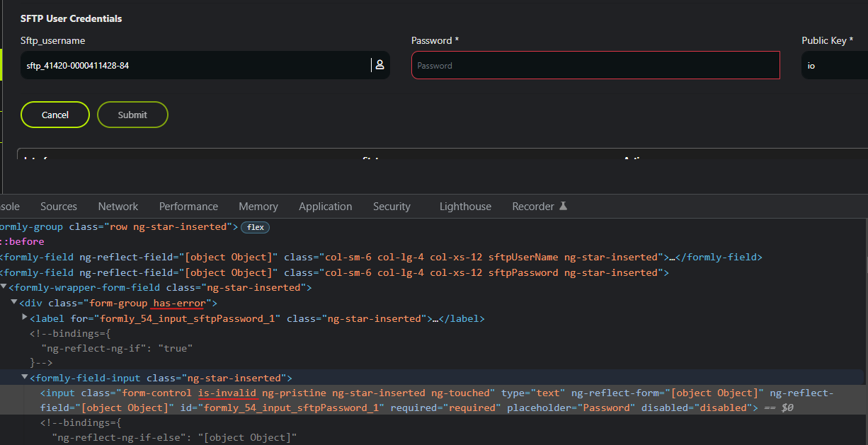Click the user icon in the Sftp_username field
This screenshot has height=445, width=868.
pos(379,64)
